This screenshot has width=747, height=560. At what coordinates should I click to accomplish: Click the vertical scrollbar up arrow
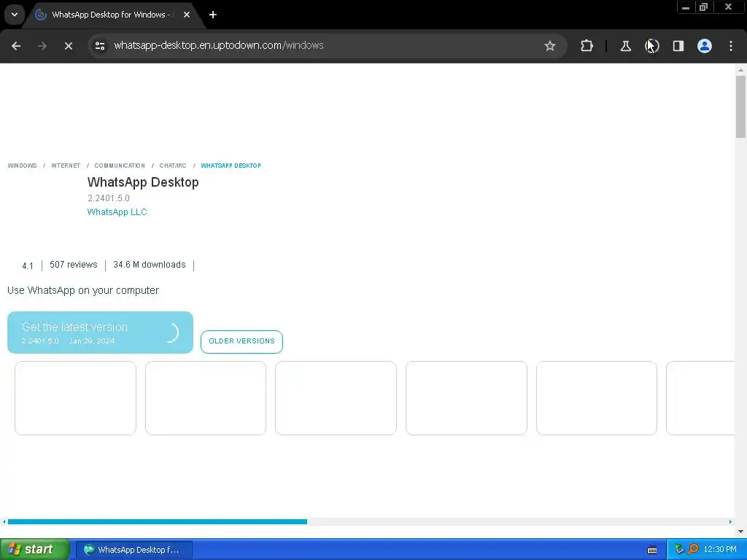740,70
